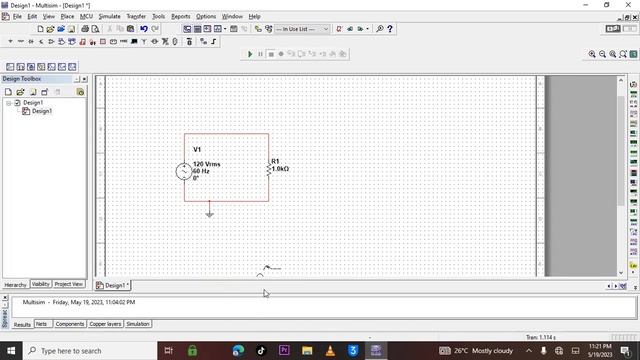The height and width of the screenshot is (360, 640).
Task: Switch to the Copper layers tab
Action: click(105, 324)
